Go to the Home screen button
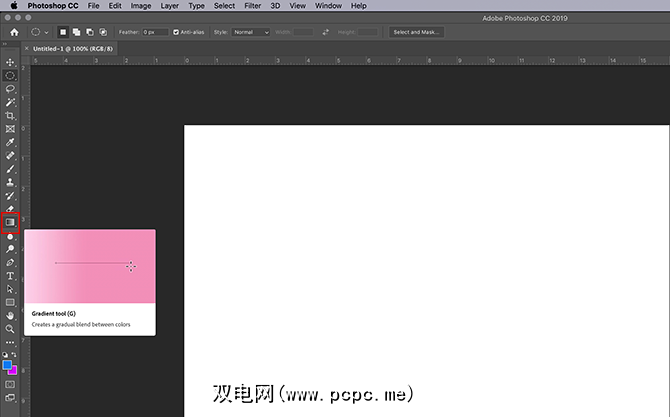670x417 pixels. 14,32
